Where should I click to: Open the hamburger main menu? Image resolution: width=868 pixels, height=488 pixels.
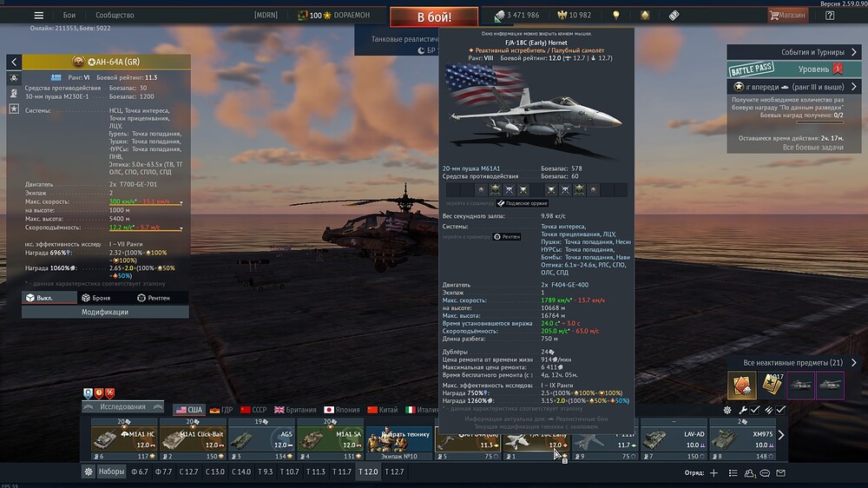(39, 16)
